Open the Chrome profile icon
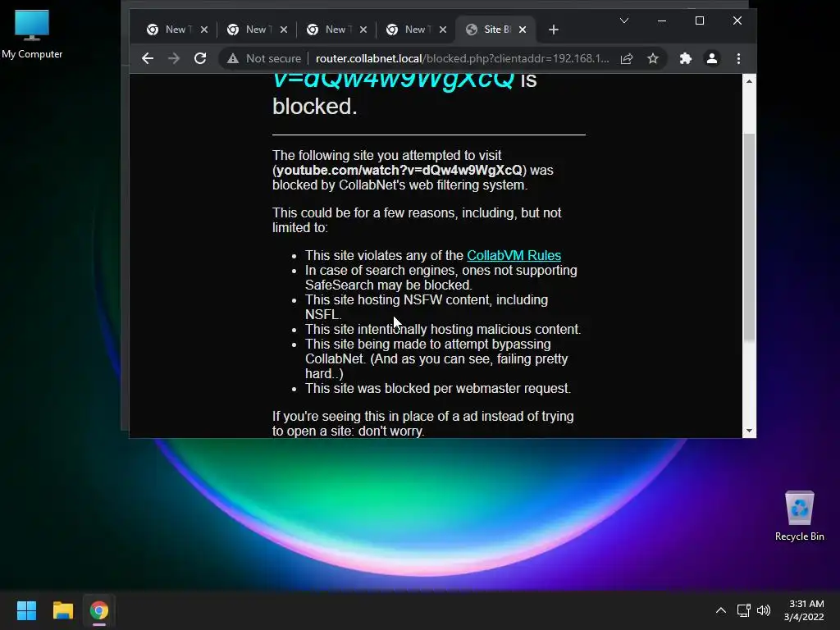 pos(711,58)
